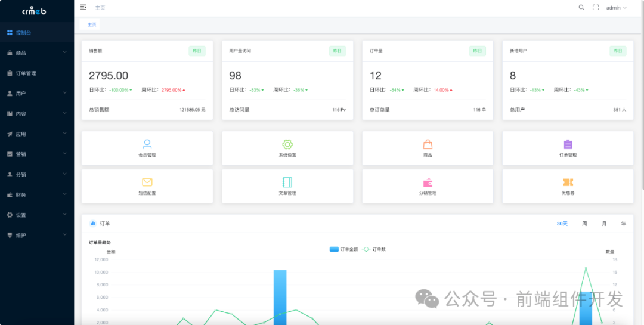Toggle fullscreen mode icon

coord(596,7)
